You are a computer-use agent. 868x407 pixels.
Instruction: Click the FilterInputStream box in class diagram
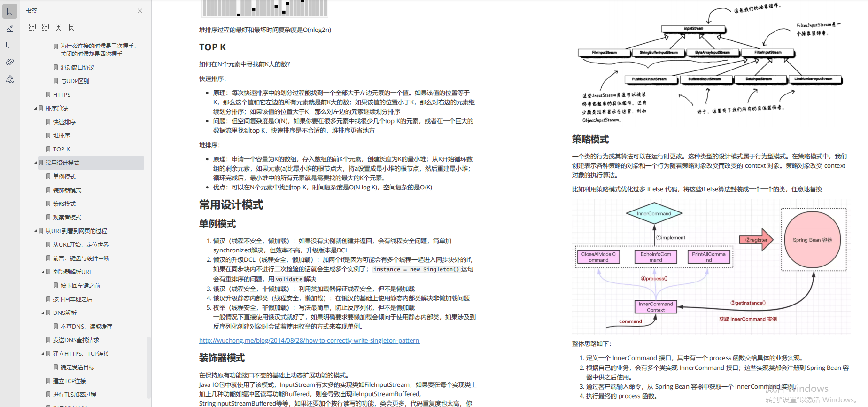point(768,52)
